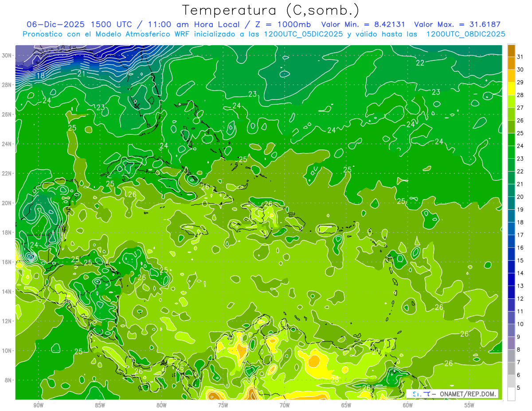Click the 12N latitude axis label
Screen dimensions: 532x411
8,321
